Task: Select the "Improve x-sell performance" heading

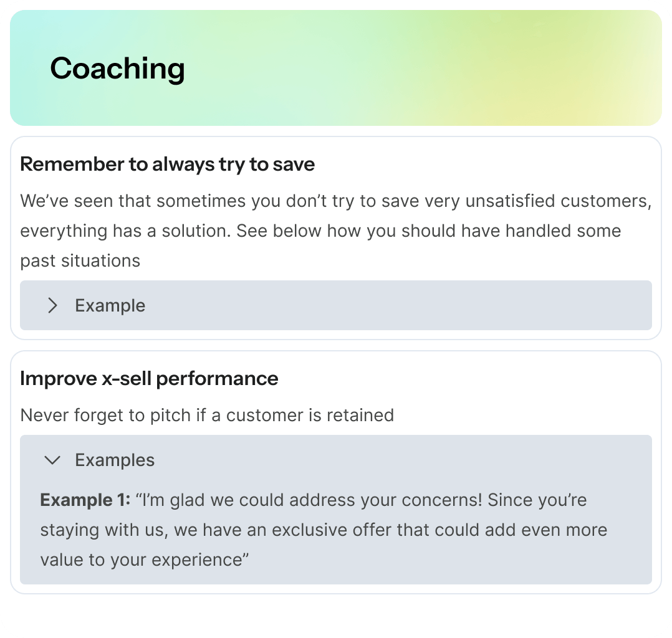Action: 149,379
